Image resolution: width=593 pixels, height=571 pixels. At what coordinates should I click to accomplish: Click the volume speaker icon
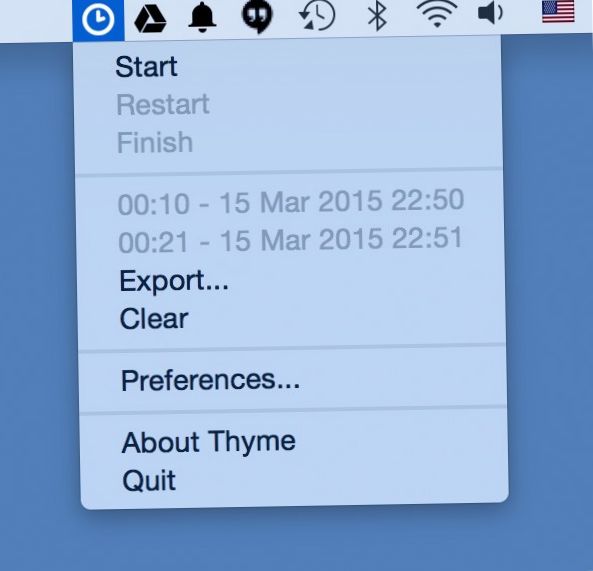[x=491, y=13]
